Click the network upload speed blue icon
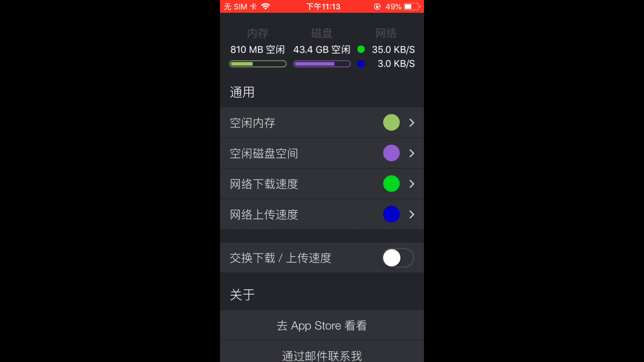 [391, 214]
